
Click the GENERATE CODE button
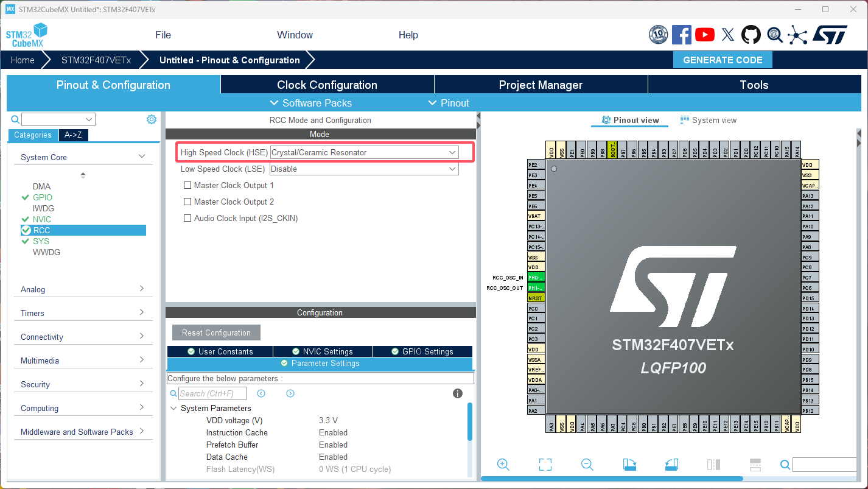click(x=723, y=60)
